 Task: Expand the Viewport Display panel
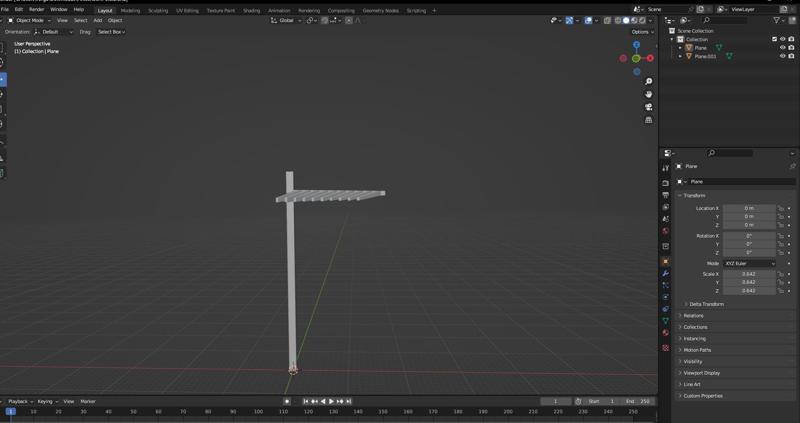(701, 373)
